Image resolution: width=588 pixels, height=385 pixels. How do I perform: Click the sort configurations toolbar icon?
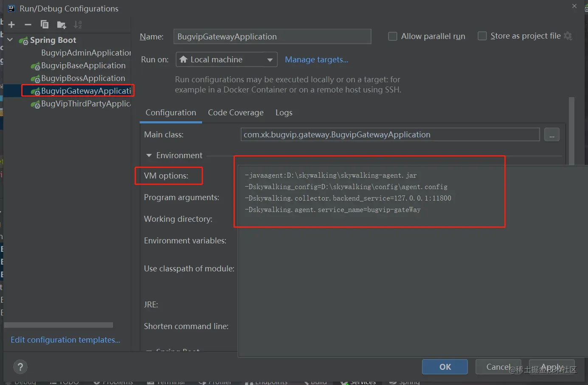(x=78, y=25)
